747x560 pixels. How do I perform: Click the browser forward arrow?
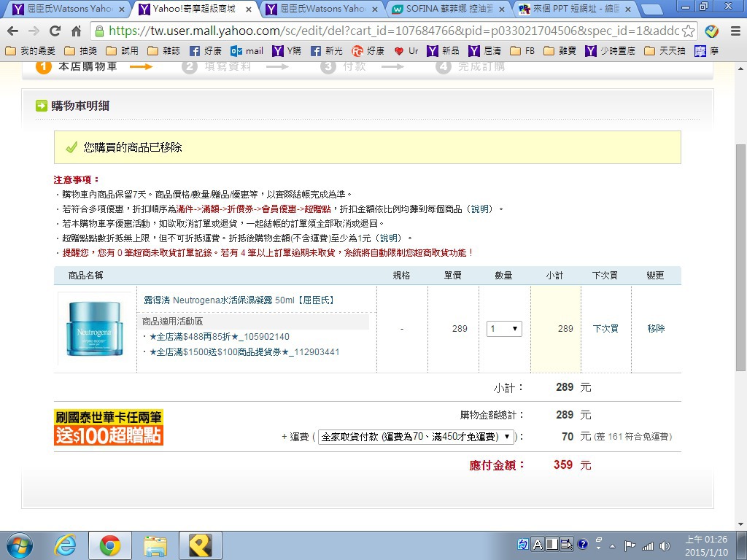[x=34, y=31]
